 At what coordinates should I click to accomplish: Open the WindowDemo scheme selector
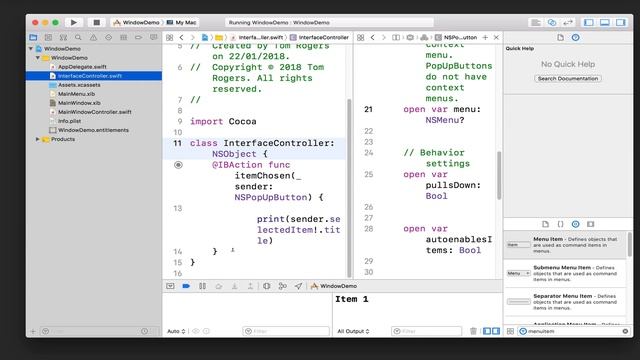point(137,22)
